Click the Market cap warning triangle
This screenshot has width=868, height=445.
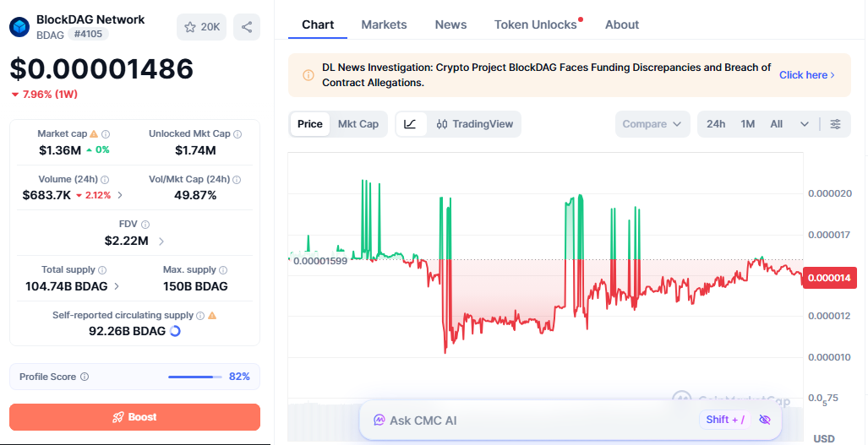click(94, 133)
